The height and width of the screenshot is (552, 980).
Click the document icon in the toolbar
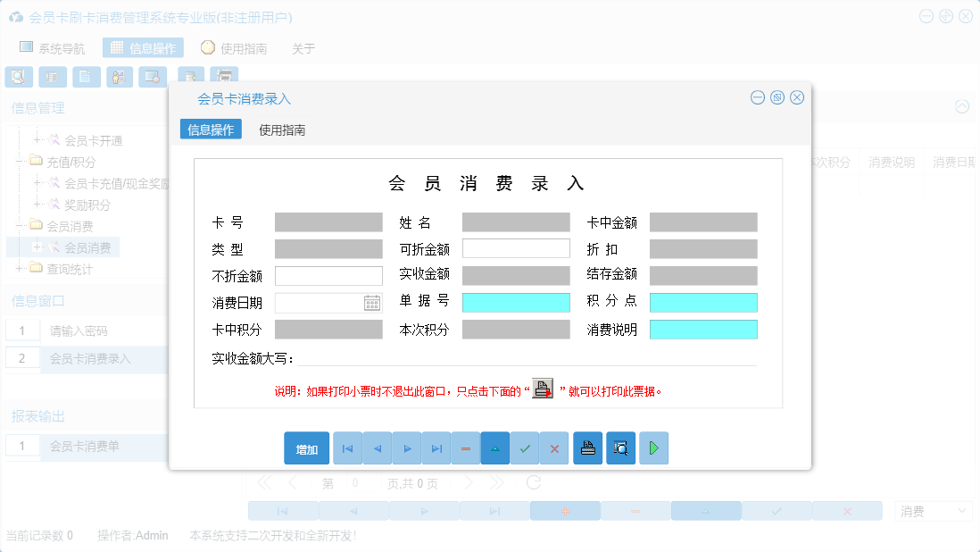pos(86,77)
